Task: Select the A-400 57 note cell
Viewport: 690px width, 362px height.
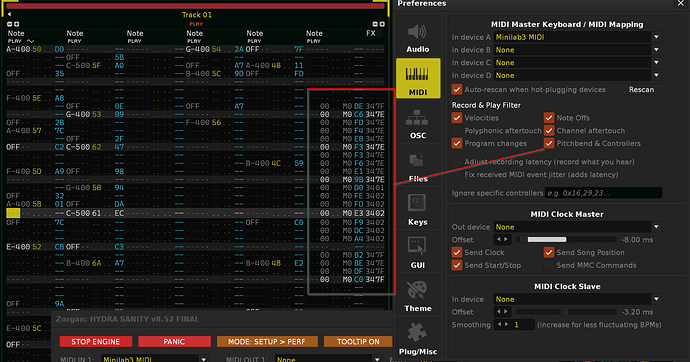Action: pyautogui.click(x=24, y=131)
